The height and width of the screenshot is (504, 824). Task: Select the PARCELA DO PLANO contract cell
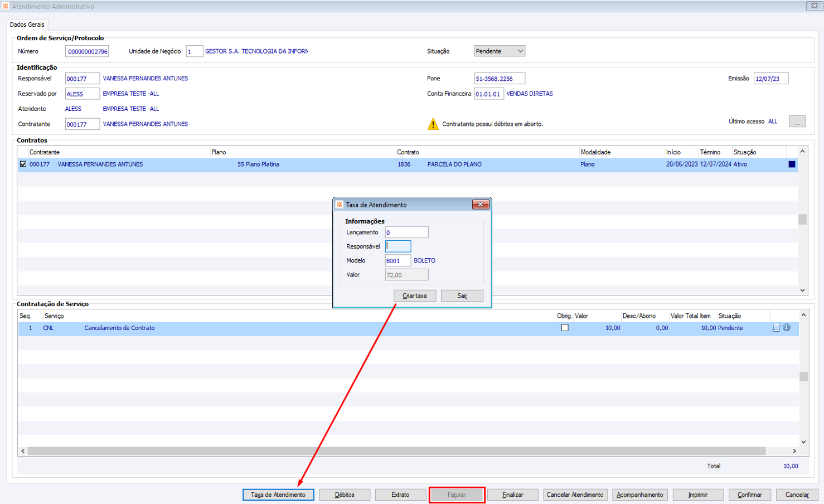(x=454, y=164)
